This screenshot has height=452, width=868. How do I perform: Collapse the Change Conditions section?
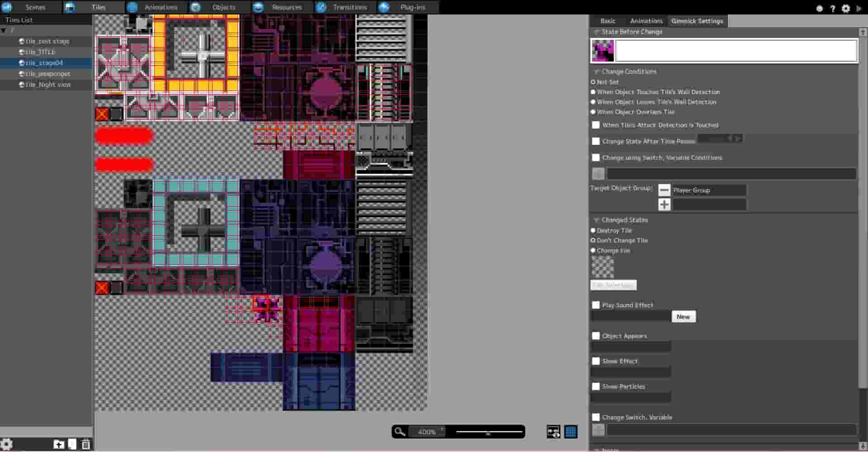597,71
